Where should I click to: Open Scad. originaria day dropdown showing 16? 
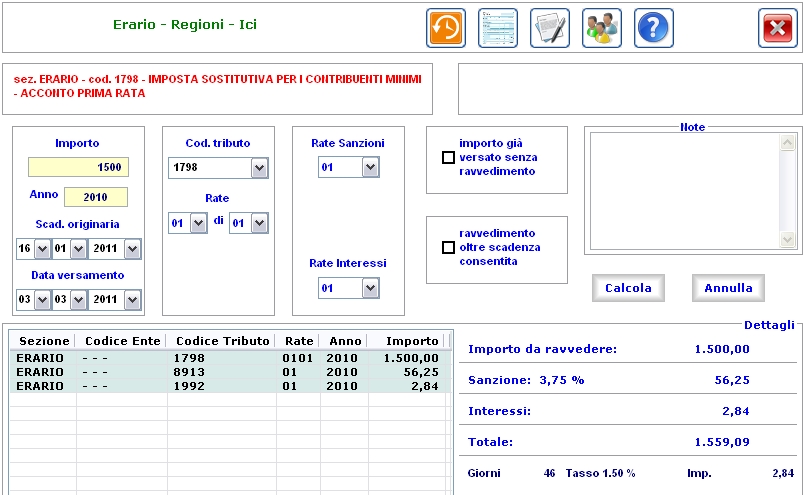click(x=43, y=249)
